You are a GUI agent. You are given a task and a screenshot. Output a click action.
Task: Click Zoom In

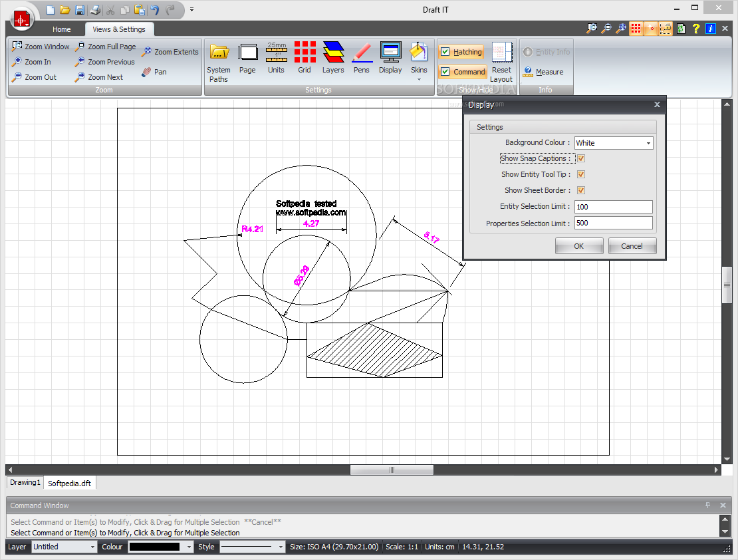click(x=31, y=62)
